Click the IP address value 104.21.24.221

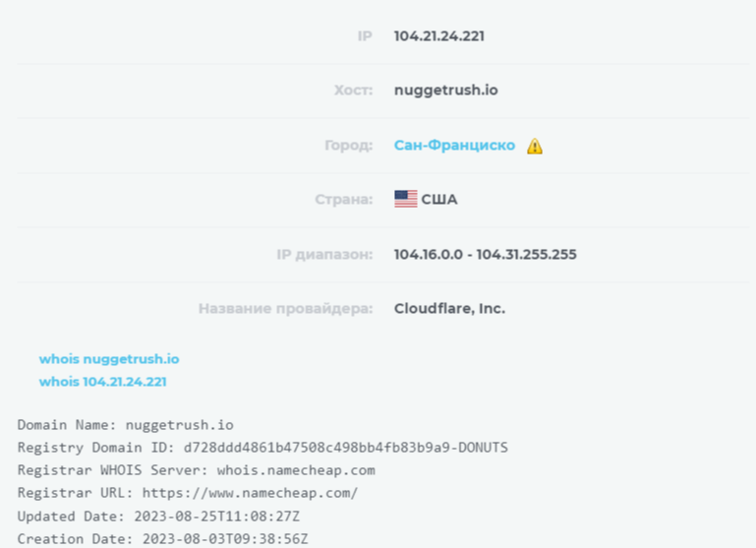point(438,36)
